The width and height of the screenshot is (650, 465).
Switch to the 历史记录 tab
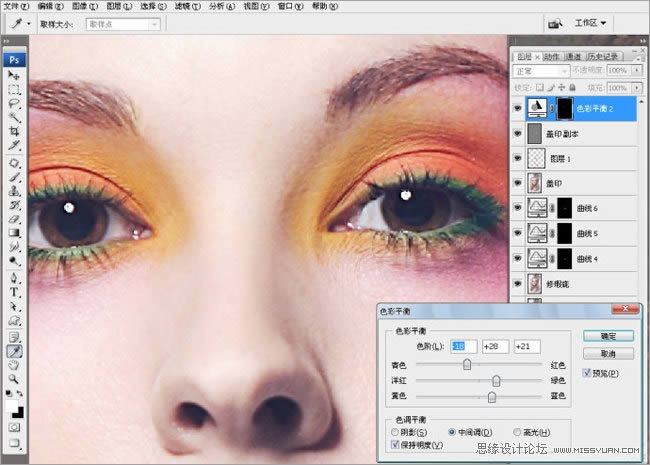pyautogui.click(x=603, y=56)
